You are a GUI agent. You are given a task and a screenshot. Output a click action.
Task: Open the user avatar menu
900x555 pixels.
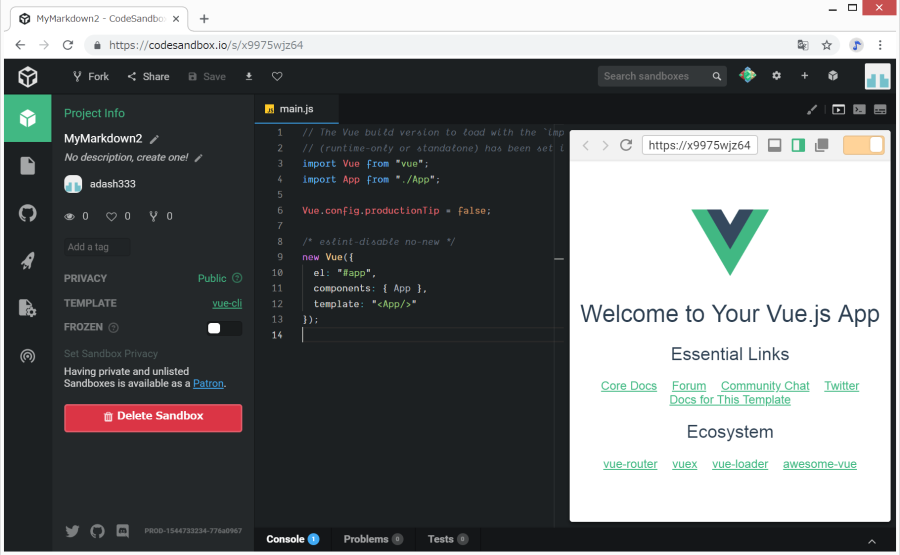[x=877, y=76]
